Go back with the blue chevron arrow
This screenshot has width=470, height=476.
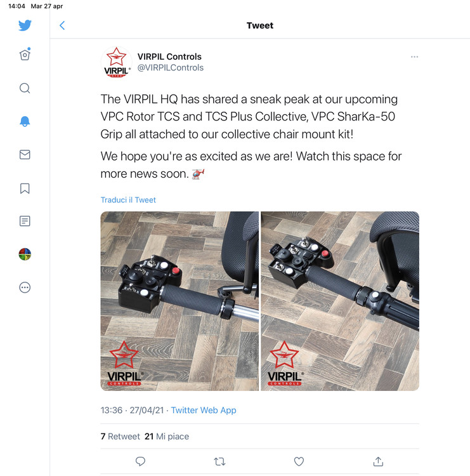coord(62,25)
